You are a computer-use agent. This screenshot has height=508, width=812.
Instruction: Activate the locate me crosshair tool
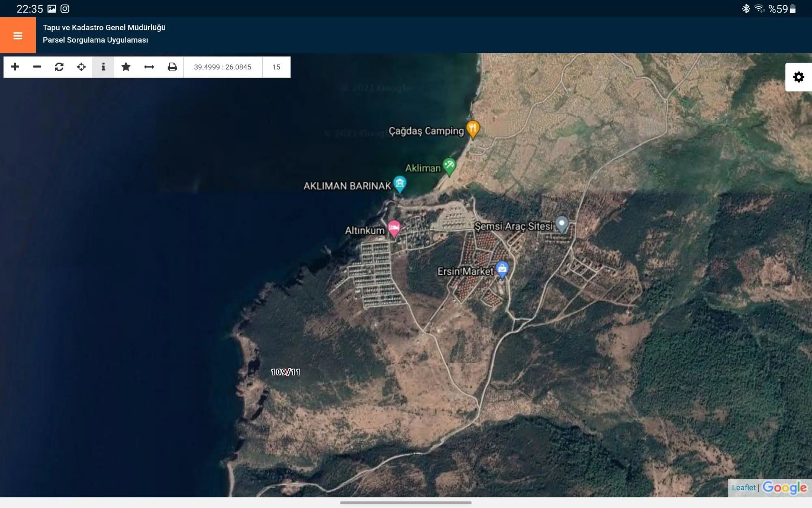81,67
